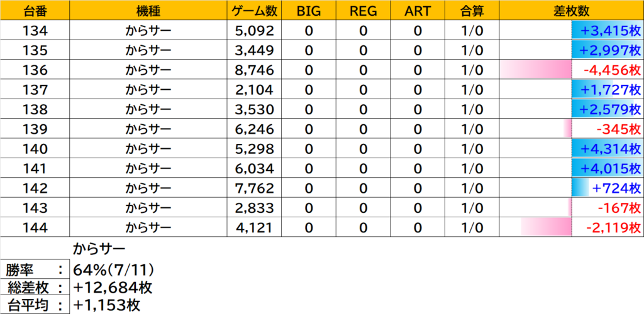Image resolution: width=644 pixels, height=314 pixels.
Task: Click machine number 140 cell
Action: [x=34, y=148]
